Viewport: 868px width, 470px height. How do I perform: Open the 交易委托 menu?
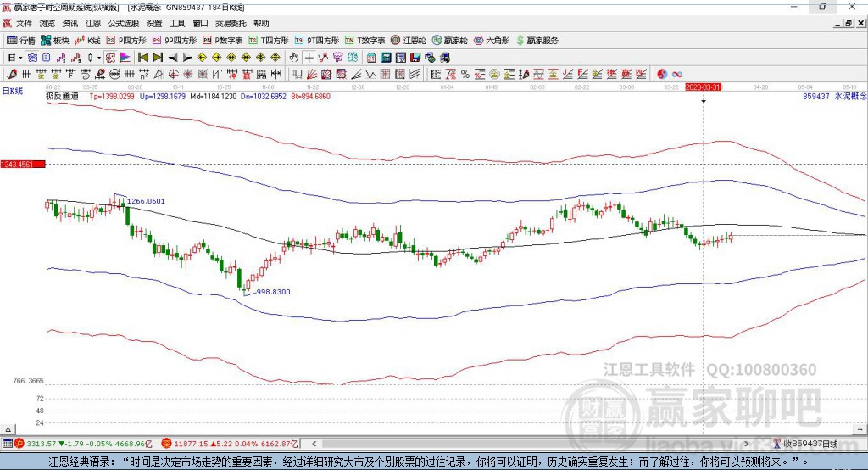coord(231,23)
